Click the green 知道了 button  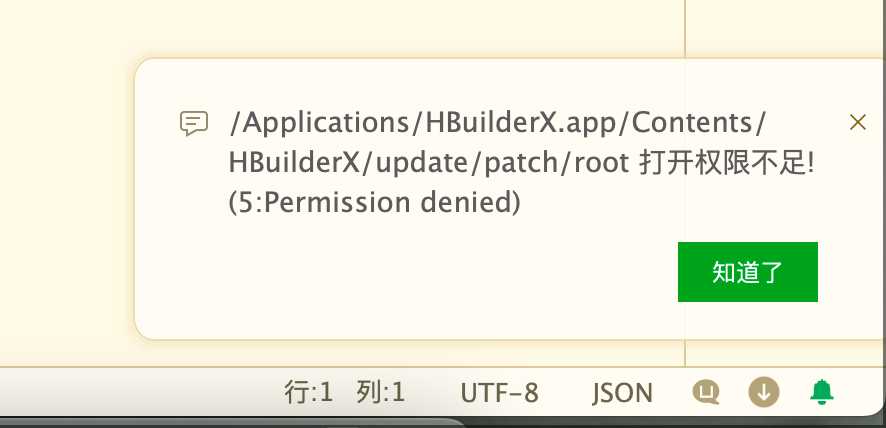point(748,272)
